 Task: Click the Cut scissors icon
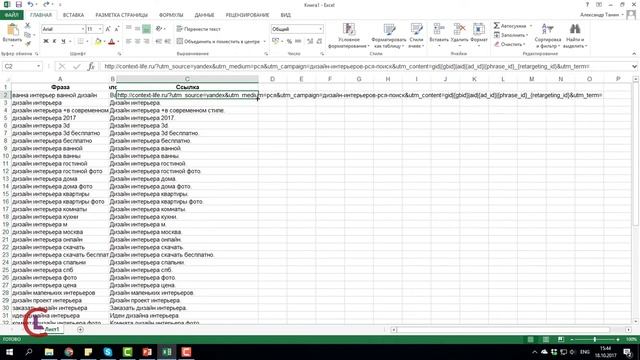click(x=28, y=26)
